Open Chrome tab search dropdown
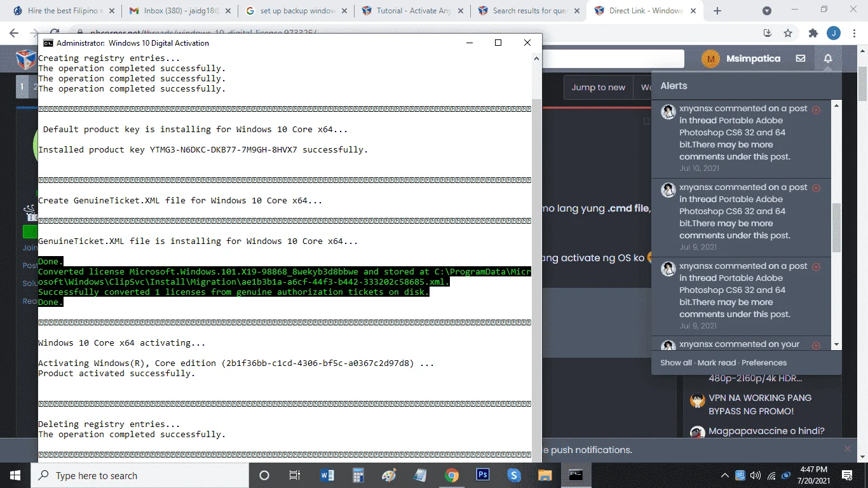The height and width of the screenshot is (488, 868). point(767,11)
